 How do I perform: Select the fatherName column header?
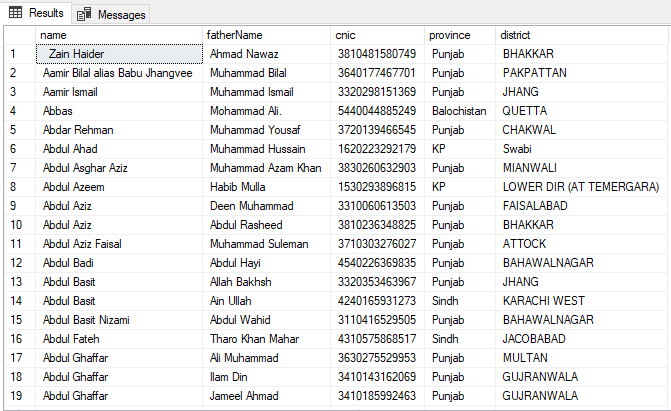[266, 35]
